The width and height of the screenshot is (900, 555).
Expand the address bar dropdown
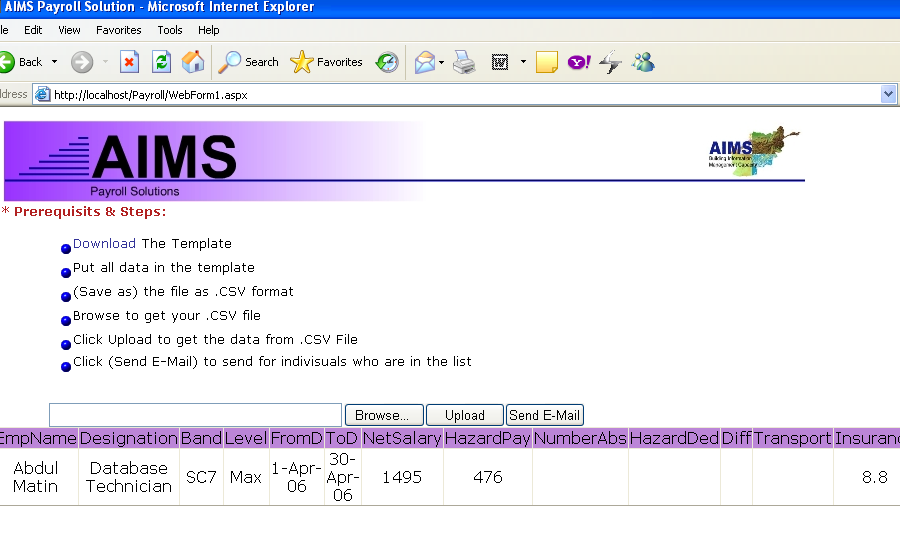click(888, 94)
